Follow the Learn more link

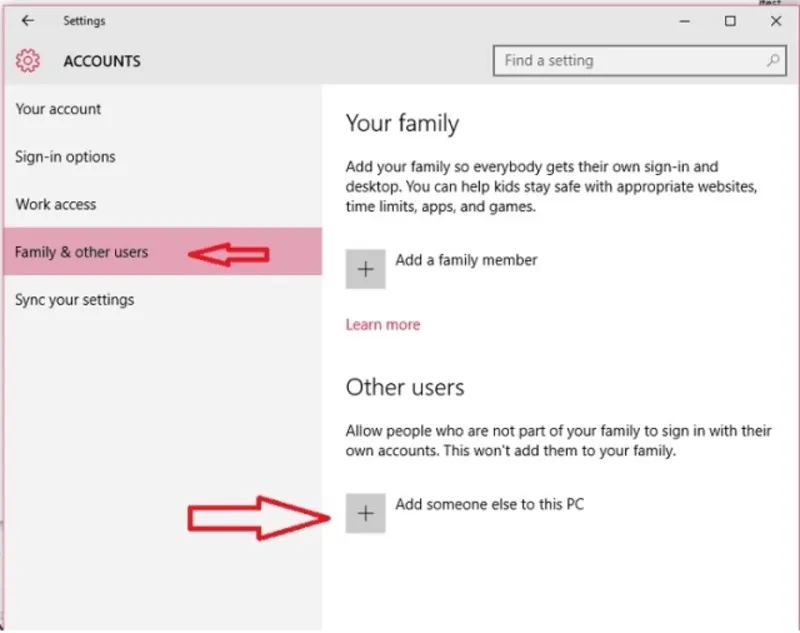click(382, 324)
